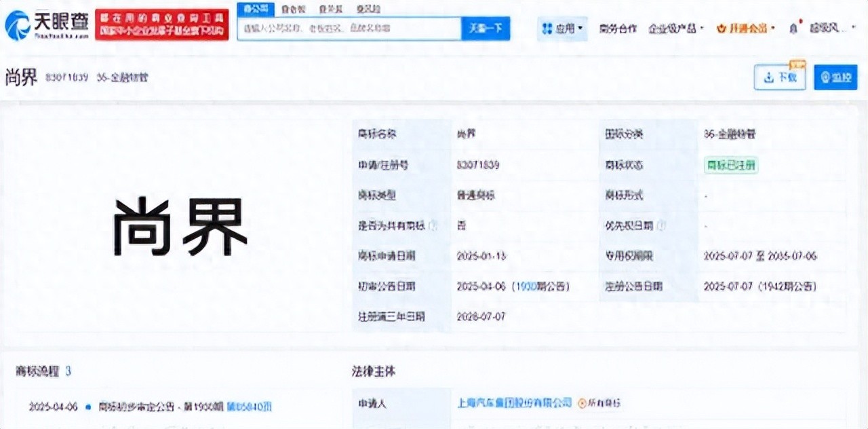Click the notification bell icon

[x=793, y=29]
